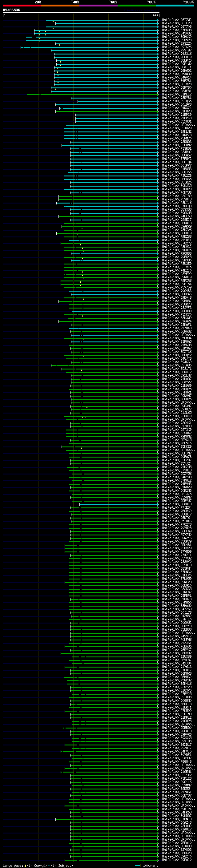Click cyan alignment bar of UniRef100_B6AWL8
The width and height of the screenshot is (197, 868).
(119, 504)
